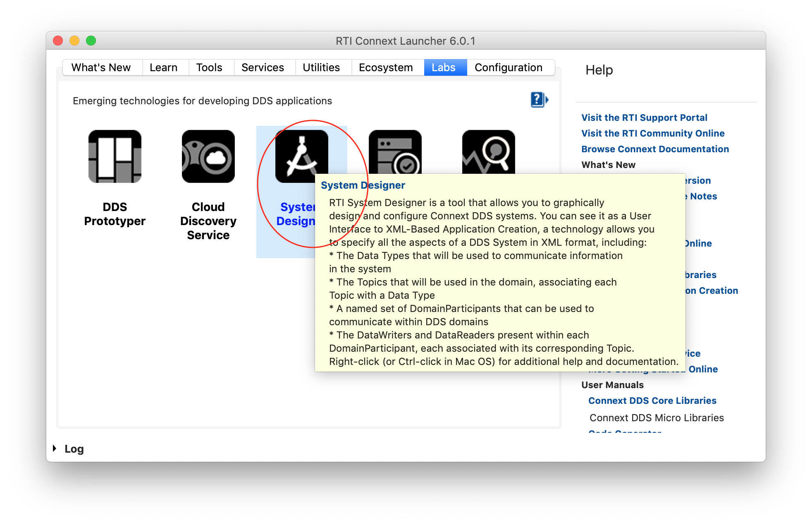Click the What's New help heading
Screen dimensions: 812x523
608,165
